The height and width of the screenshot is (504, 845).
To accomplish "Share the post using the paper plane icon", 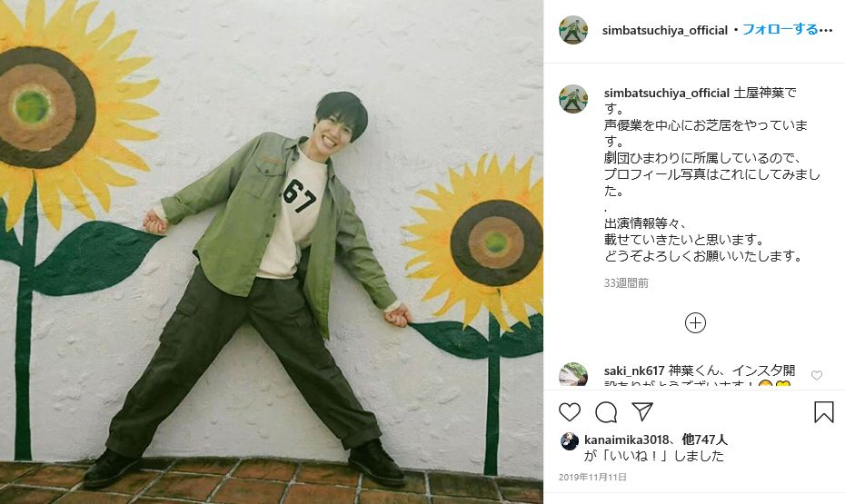I will point(642,412).
